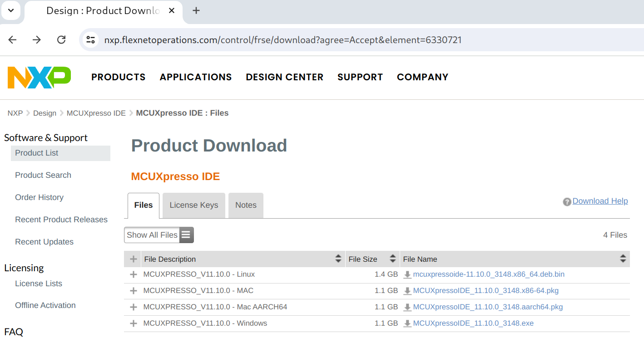This screenshot has height=342, width=644.
Task: Click the Download Help question mark icon
Action: (567, 202)
